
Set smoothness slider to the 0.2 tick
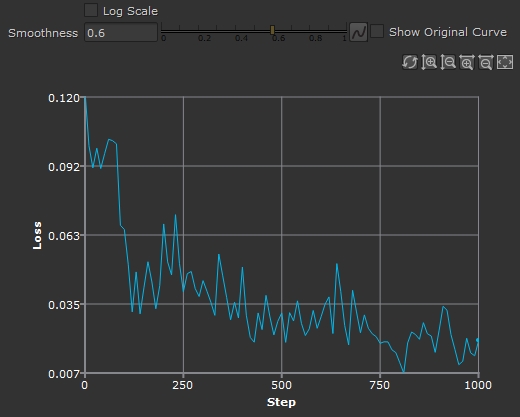(199, 30)
